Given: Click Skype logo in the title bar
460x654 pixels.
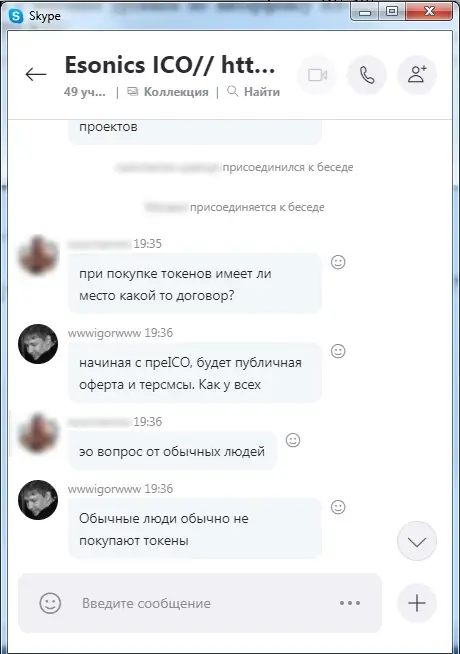Looking at the screenshot, I should tap(16, 16).
